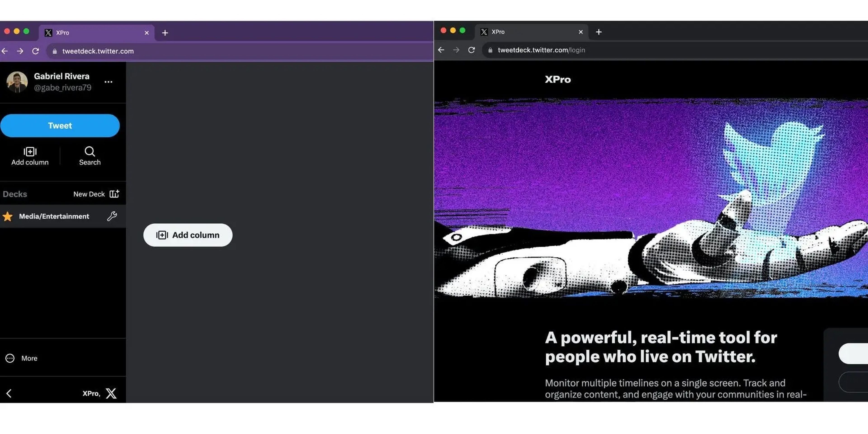Click Gabriel Rivera's profile avatar
Screen dimensions: 868x434
pos(17,82)
